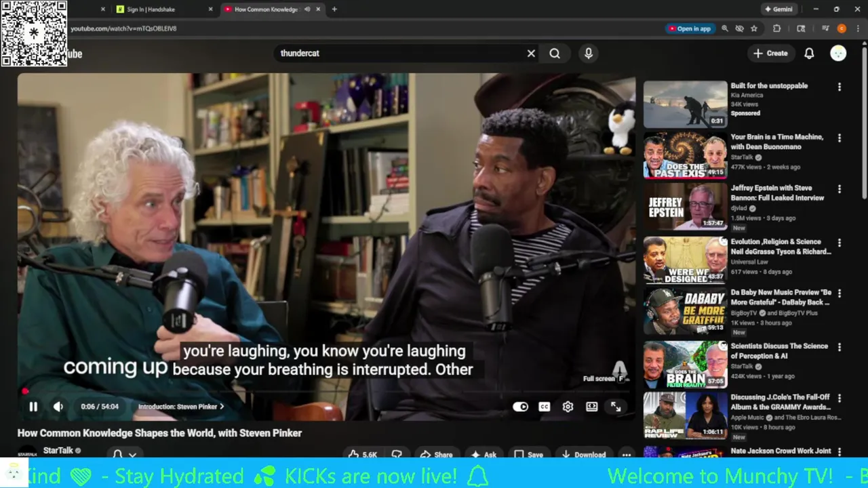Enter full screen with expand icon
The height and width of the screenshot is (488, 868).
point(615,407)
